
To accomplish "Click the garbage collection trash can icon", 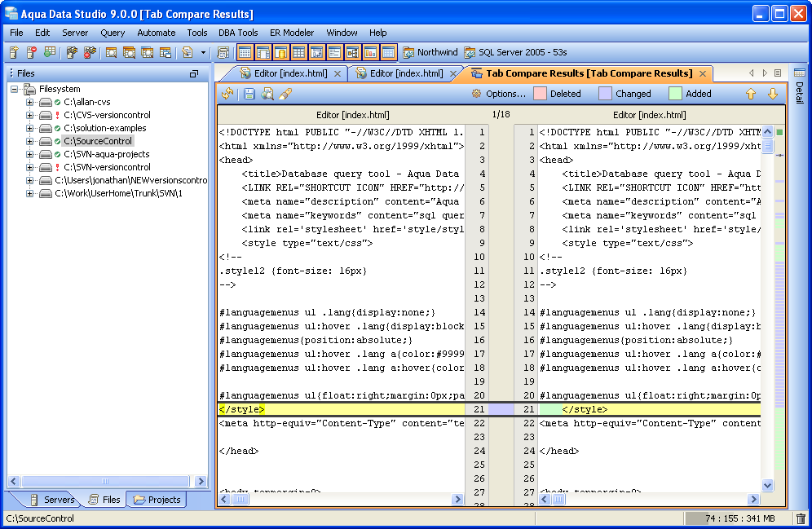I will 801,518.
